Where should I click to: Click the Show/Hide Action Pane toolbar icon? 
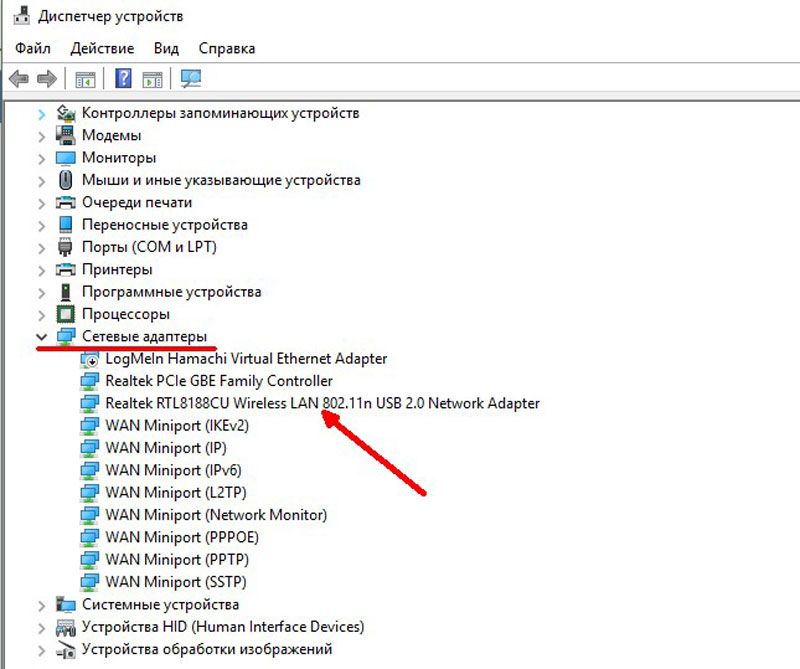tap(153, 80)
